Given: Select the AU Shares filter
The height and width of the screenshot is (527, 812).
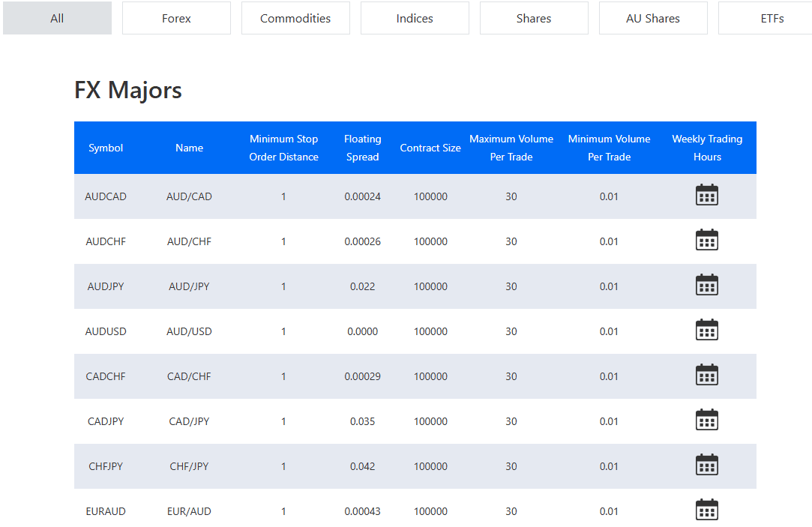Looking at the screenshot, I should pyautogui.click(x=653, y=17).
